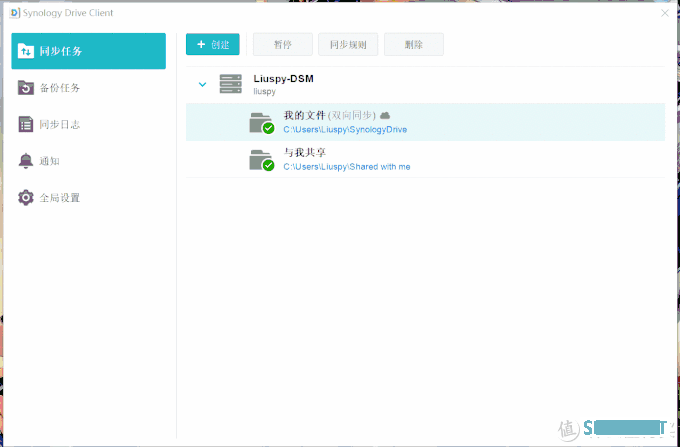Click the cloud icon beside 我的文件
This screenshot has width=680, height=447.
(x=385, y=115)
